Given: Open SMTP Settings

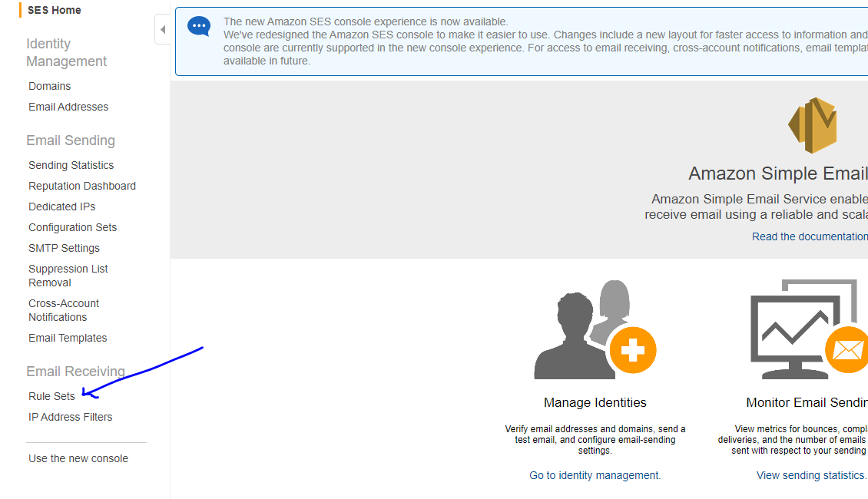Looking at the screenshot, I should pyautogui.click(x=65, y=249).
